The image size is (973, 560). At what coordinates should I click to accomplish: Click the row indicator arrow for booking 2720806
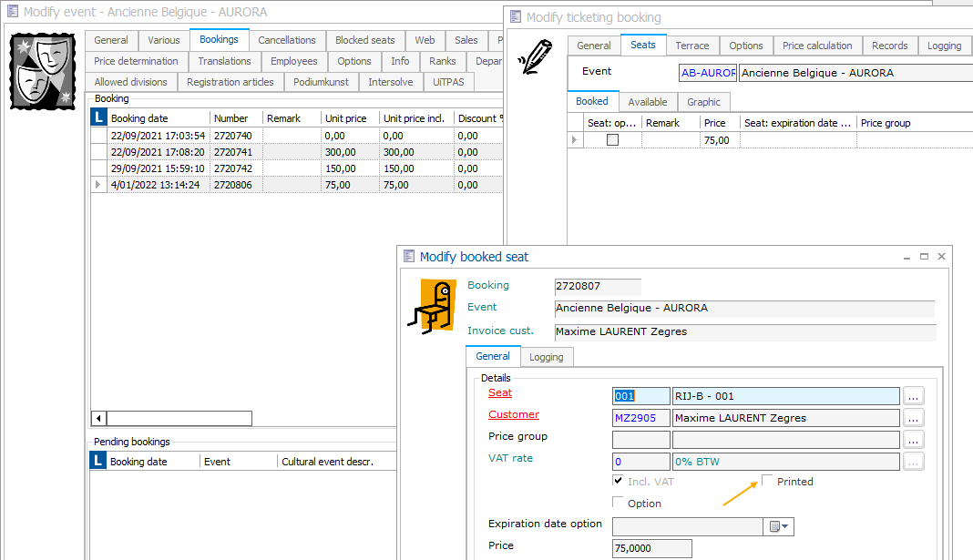98,185
